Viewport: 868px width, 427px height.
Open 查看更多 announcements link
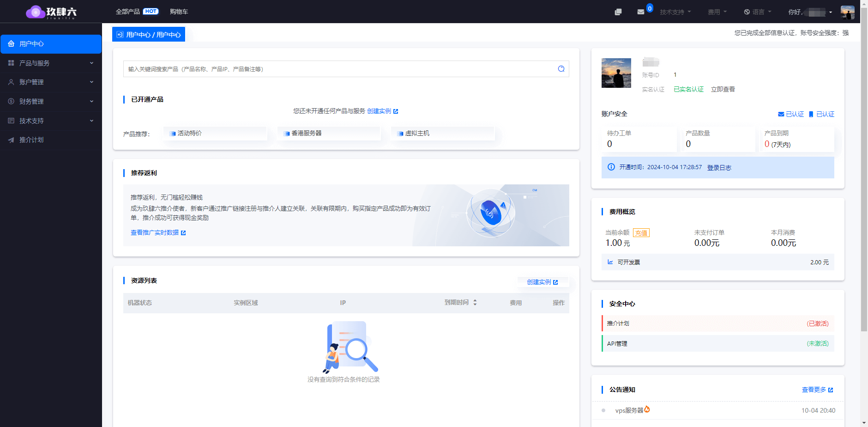click(817, 390)
